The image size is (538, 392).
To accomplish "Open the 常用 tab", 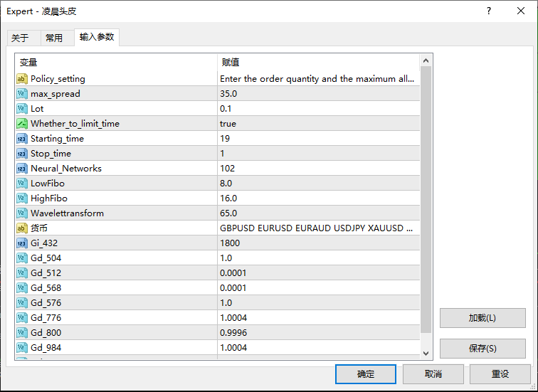I will click(x=54, y=38).
